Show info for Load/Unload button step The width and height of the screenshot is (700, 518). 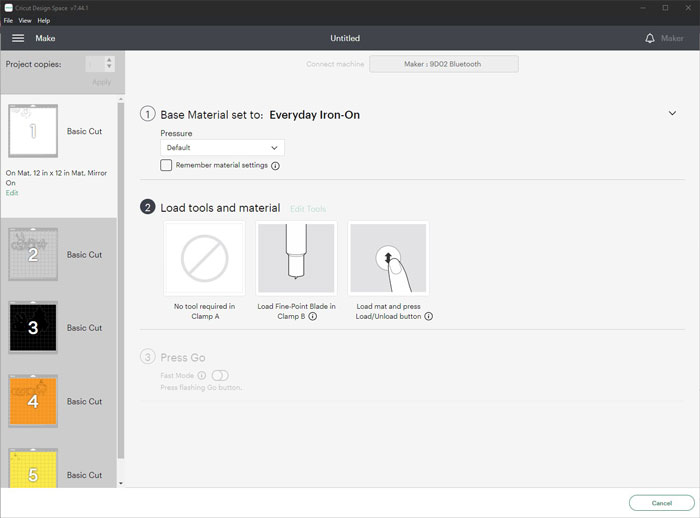pos(429,316)
